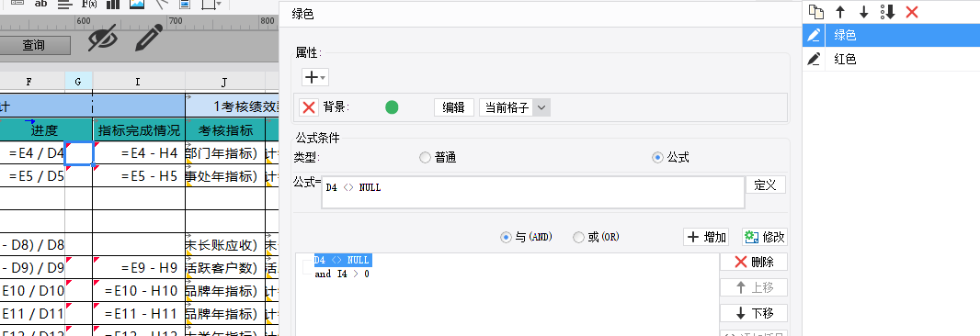Click the pencil icon beside 绿色
Image resolution: width=980 pixels, height=336 pixels.
814,36
